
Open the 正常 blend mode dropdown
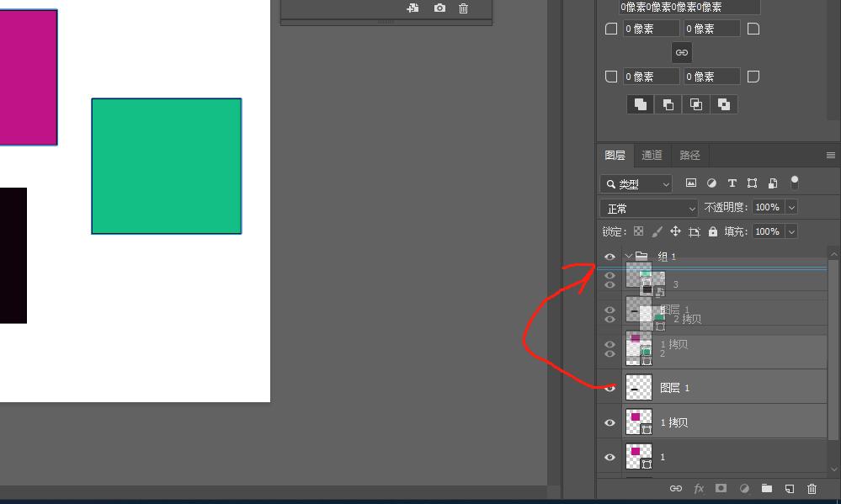tap(648, 208)
